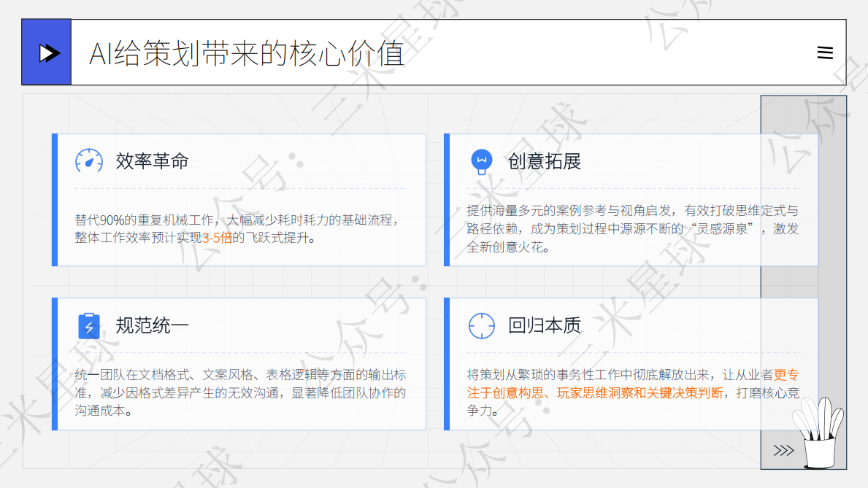Image resolution: width=868 pixels, height=488 pixels.
Task: Select the 效率革命 card heading
Action: (x=153, y=161)
